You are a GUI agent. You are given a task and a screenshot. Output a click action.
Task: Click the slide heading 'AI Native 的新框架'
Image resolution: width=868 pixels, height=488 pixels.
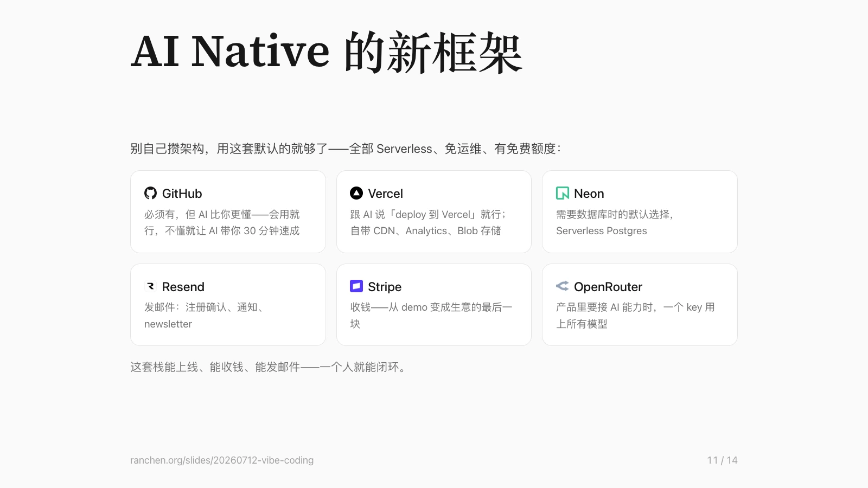click(326, 52)
